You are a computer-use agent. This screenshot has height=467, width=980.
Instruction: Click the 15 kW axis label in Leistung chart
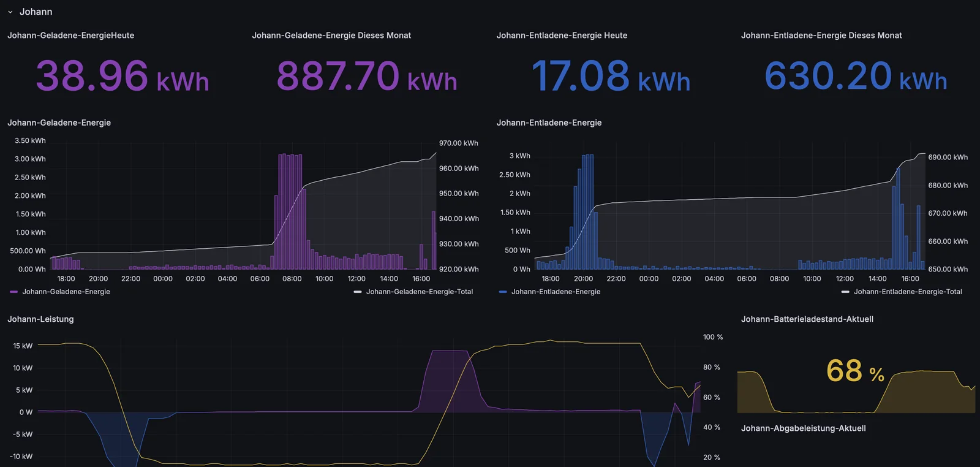(x=23, y=346)
